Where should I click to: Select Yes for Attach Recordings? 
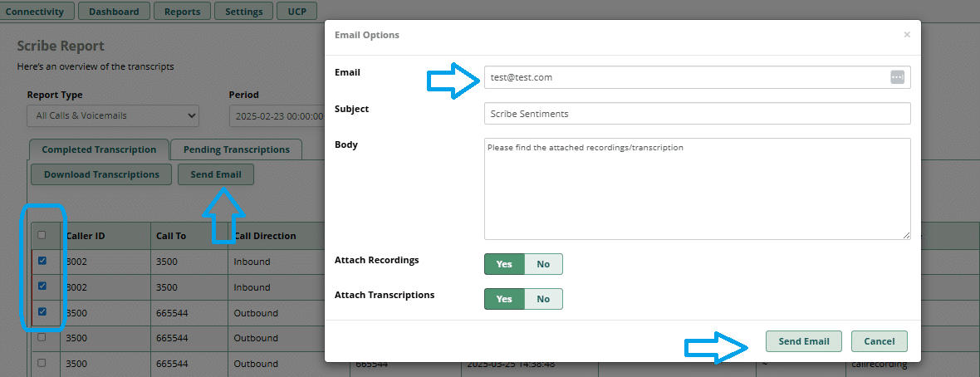pos(504,264)
